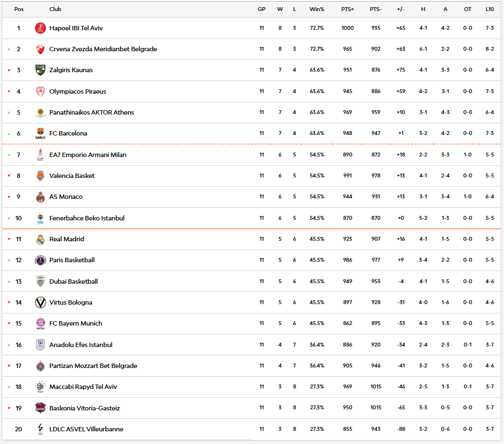This screenshot has height=444, width=504.
Task: Click the Crvena Zvezda club crest
Action: pos(40,49)
